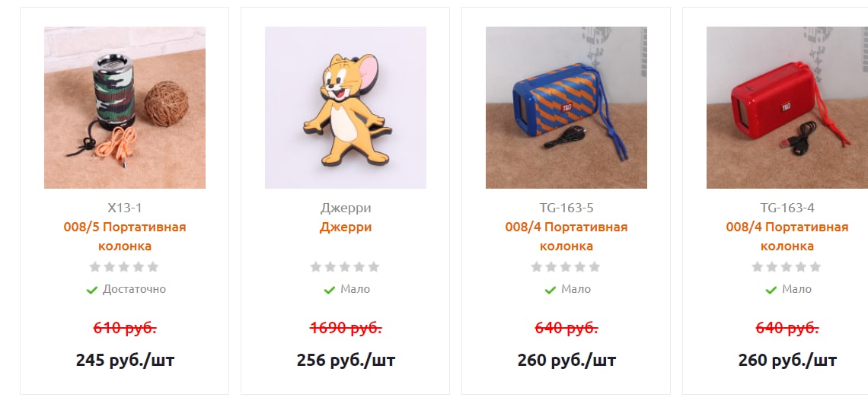
Task: Rate X13-1 speaker with first star
Action: (x=95, y=267)
